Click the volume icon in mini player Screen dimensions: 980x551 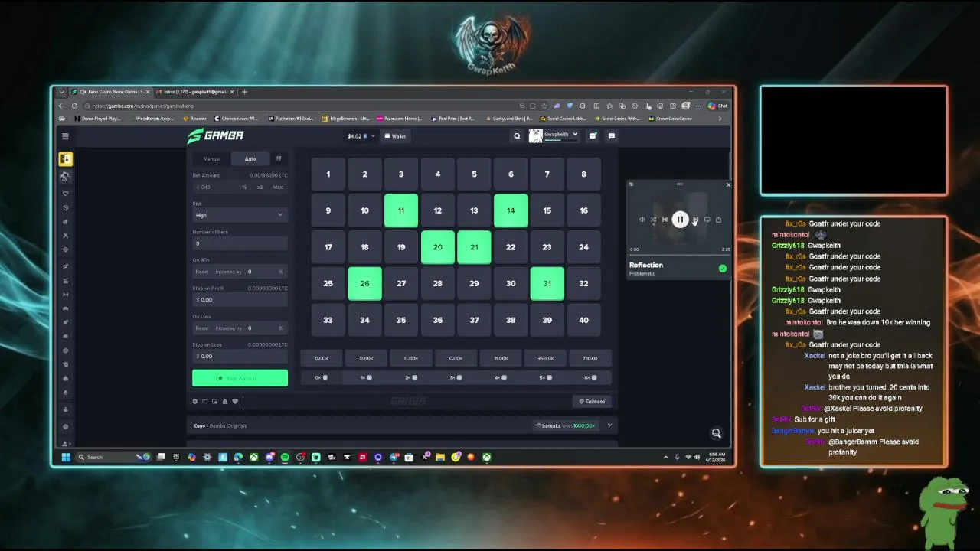point(642,220)
